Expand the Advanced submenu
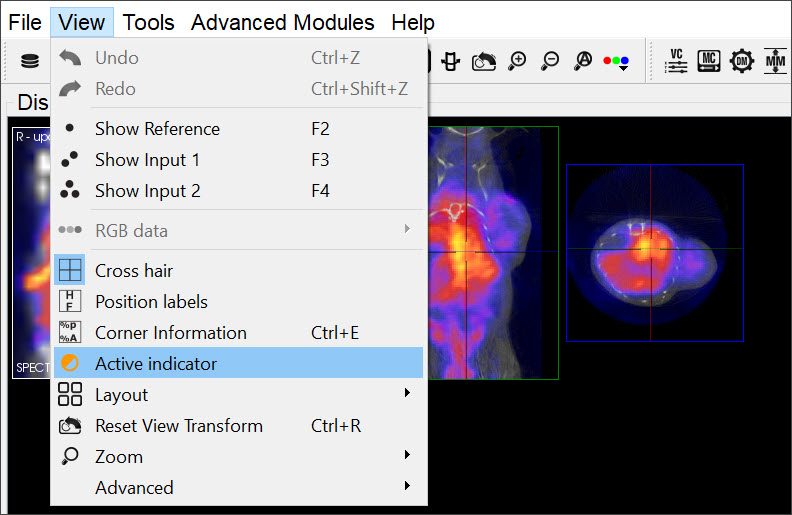The image size is (792, 515). [134, 488]
